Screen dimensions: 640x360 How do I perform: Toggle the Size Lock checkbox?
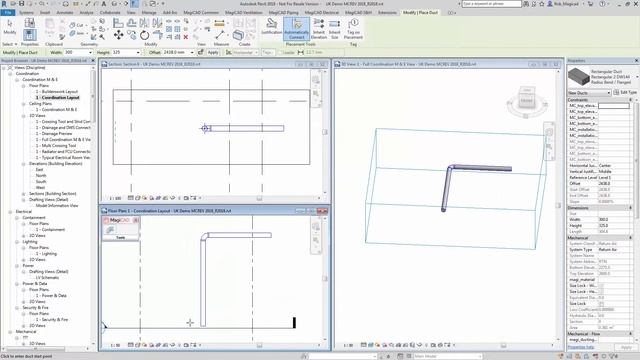click(x=601, y=304)
